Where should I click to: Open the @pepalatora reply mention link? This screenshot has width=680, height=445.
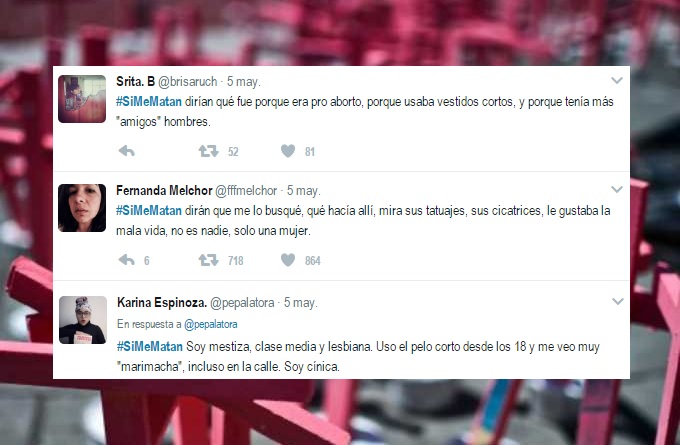point(211,324)
